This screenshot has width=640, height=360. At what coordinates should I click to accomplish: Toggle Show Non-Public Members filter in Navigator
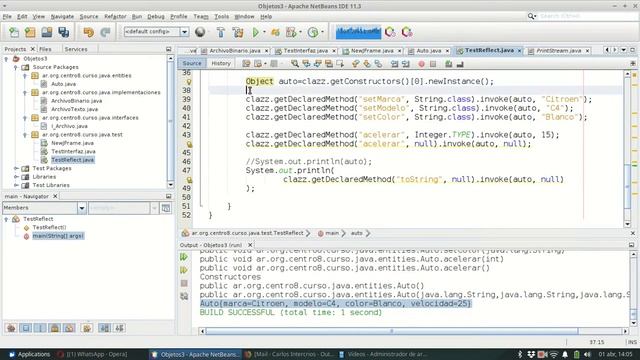(x=55, y=328)
